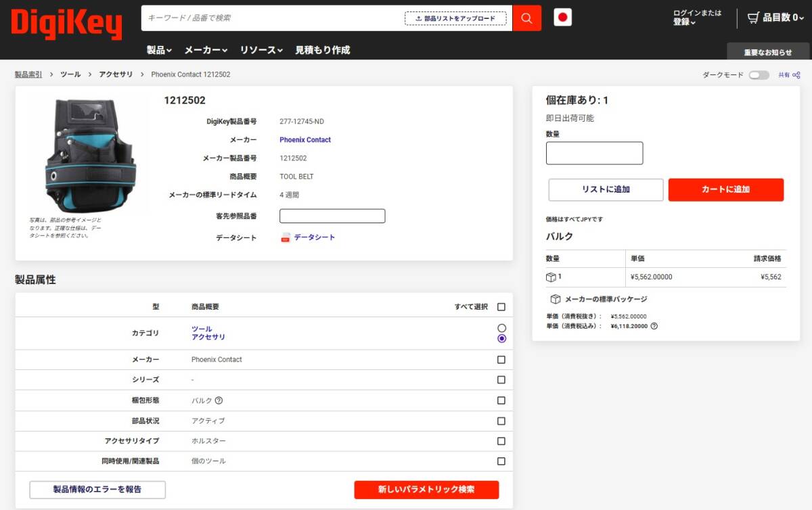
Task: Click the DigiKey logo
Action: (66, 24)
